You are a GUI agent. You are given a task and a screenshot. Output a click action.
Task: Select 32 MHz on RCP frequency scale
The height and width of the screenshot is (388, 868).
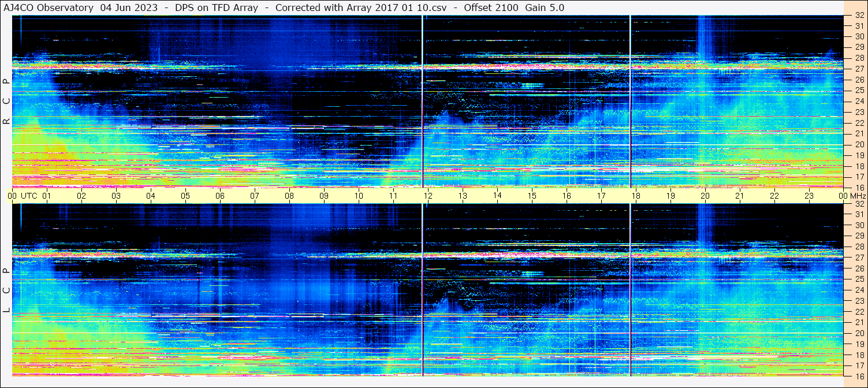[x=859, y=15]
